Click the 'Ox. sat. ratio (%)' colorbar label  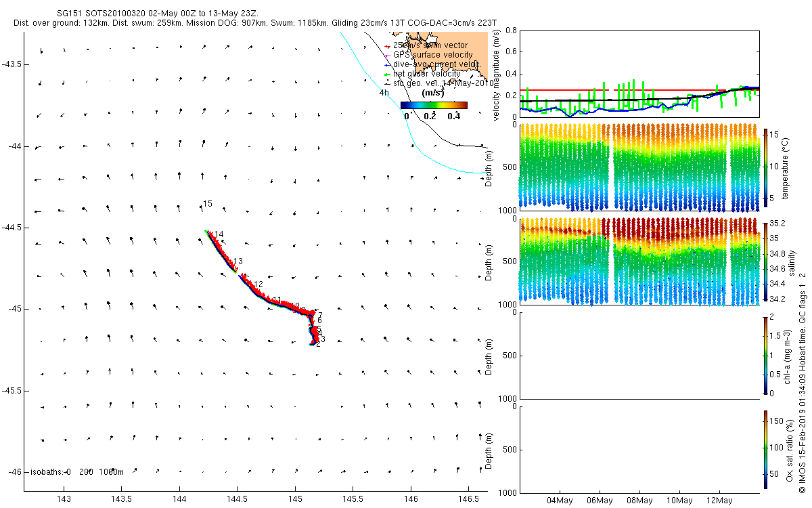[789, 449]
